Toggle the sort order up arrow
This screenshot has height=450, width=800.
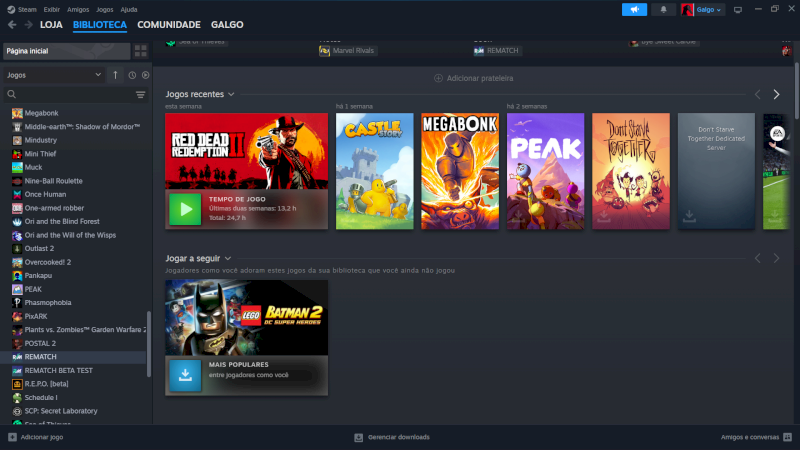coord(115,75)
